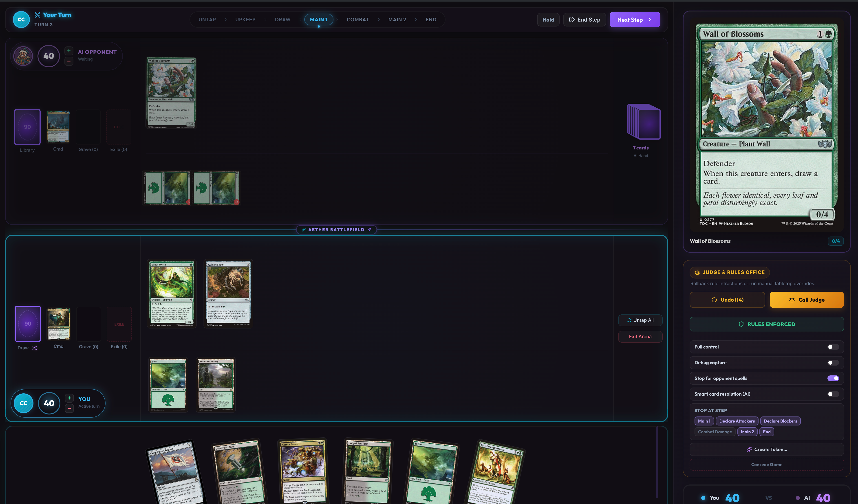Open the AI opponent's graveyard zone
Image resolution: width=858 pixels, height=504 pixels.
coord(88,127)
